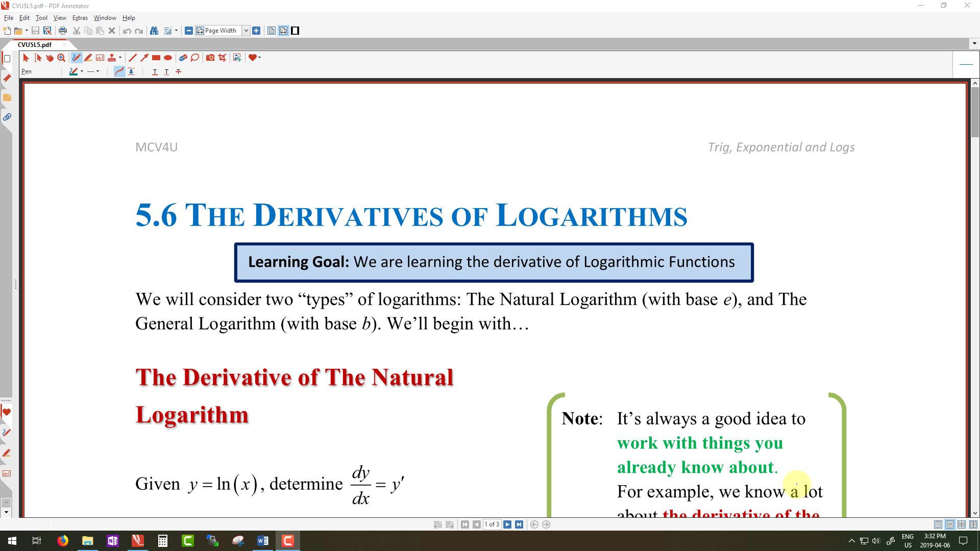The image size is (980, 551).
Task: Open the Page Width zoom dropdown
Action: pyautogui.click(x=246, y=31)
